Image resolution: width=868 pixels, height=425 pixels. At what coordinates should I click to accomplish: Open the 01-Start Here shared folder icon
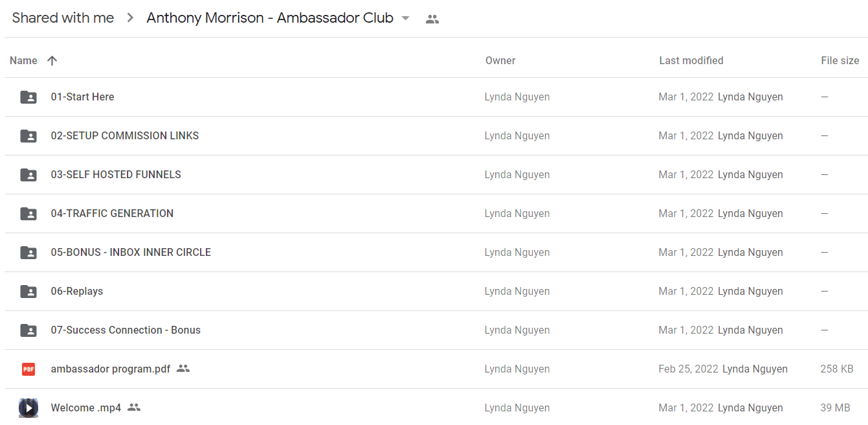(x=28, y=97)
